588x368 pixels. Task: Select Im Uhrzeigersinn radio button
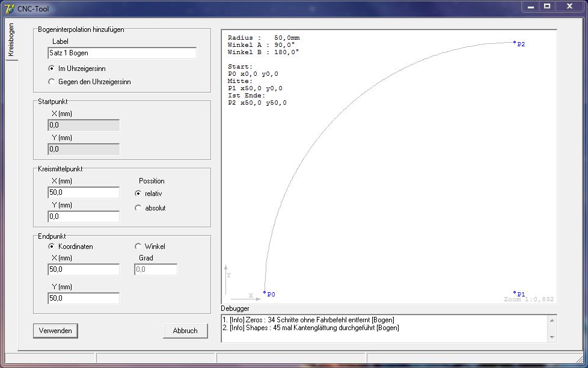52,69
